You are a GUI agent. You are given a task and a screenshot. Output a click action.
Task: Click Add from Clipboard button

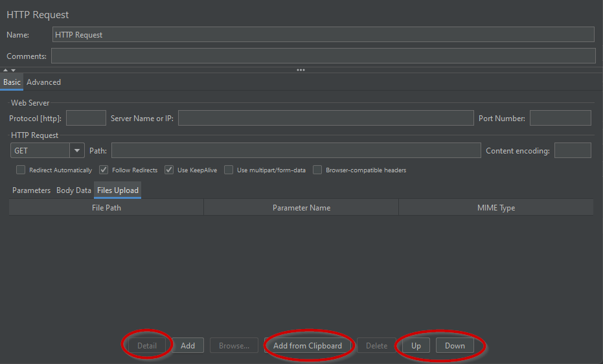click(x=308, y=346)
